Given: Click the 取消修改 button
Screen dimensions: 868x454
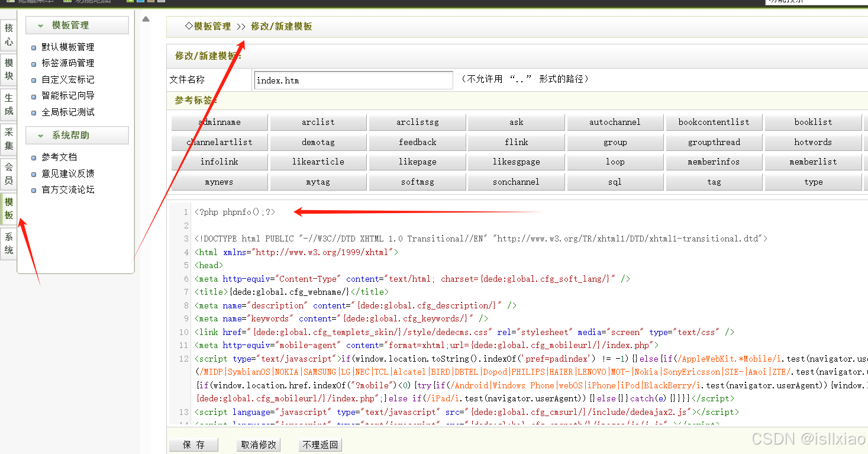Looking at the screenshot, I should click(259, 445).
